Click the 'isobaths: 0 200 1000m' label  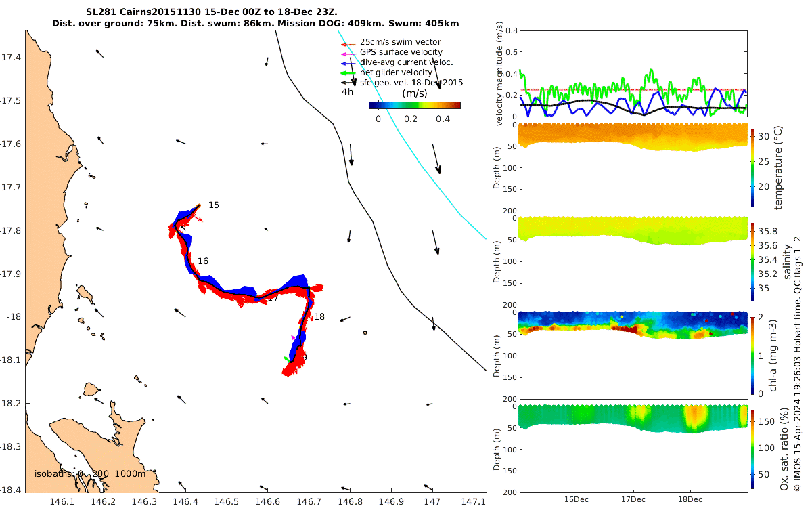[90, 474]
